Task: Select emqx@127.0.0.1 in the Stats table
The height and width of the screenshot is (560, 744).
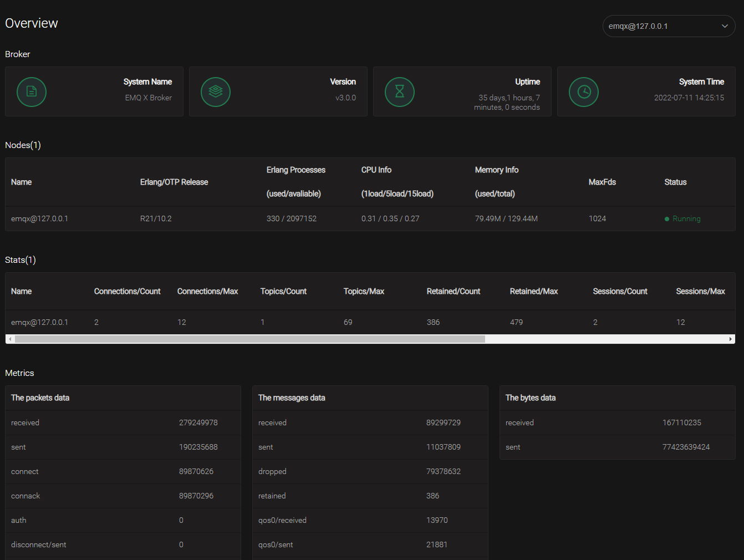Action: [x=39, y=322]
